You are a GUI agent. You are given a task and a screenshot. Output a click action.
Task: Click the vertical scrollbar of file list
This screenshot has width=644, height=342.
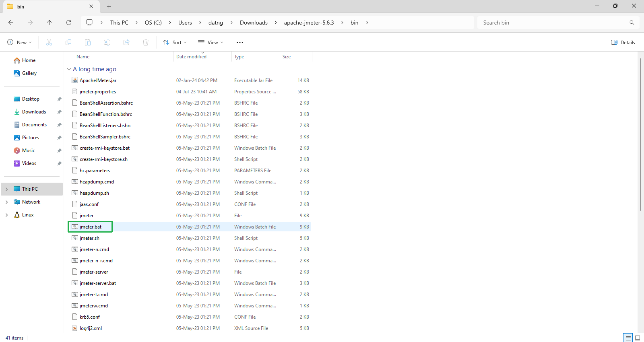[640, 134]
